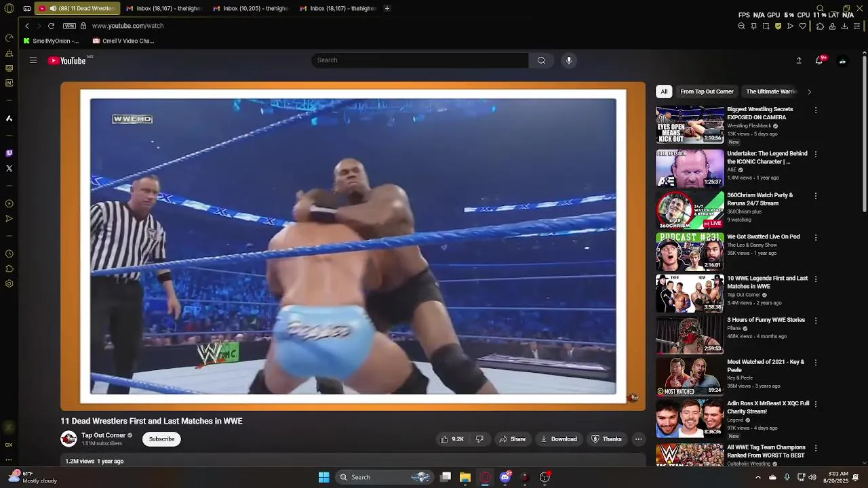
Task: Send a Thanks to the creator
Action: tap(606, 439)
